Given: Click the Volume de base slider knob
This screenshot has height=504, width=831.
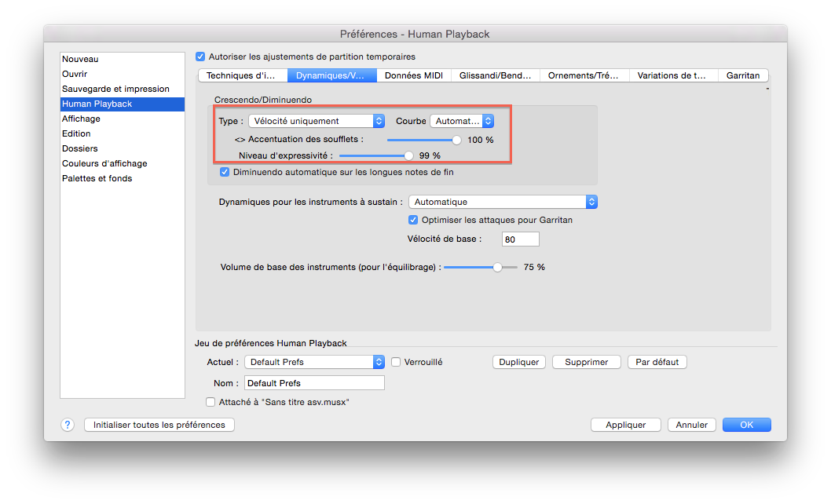Looking at the screenshot, I should [x=497, y=267].
